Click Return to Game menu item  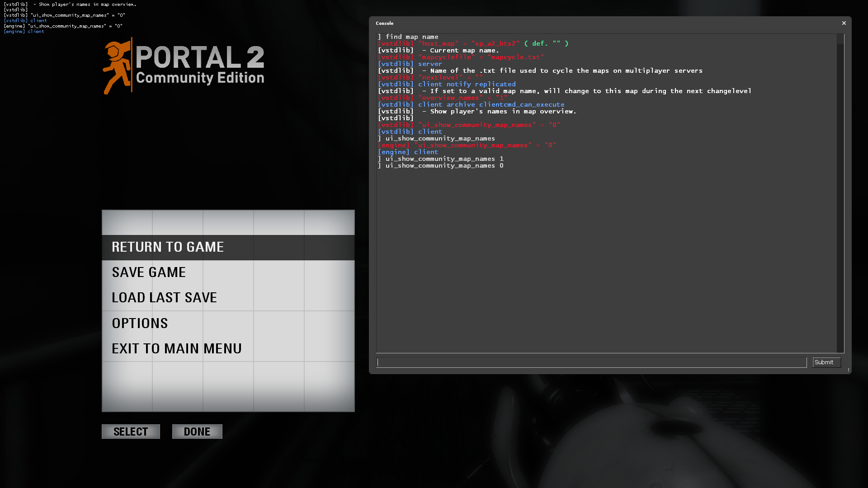coord(168,247)
